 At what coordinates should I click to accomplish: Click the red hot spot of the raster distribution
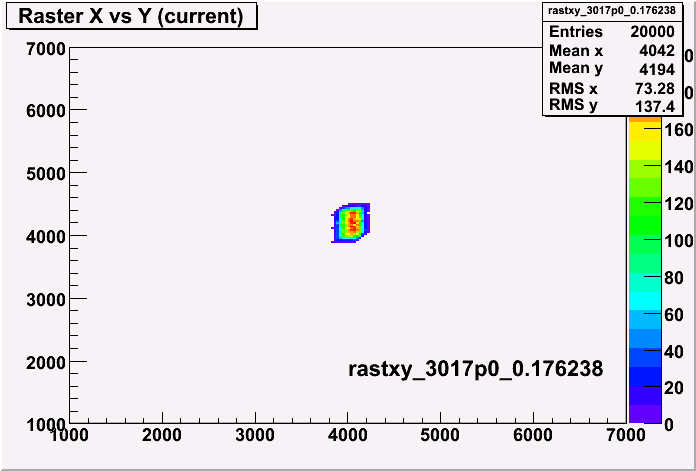pyautogui.click(x=353, y=221)
